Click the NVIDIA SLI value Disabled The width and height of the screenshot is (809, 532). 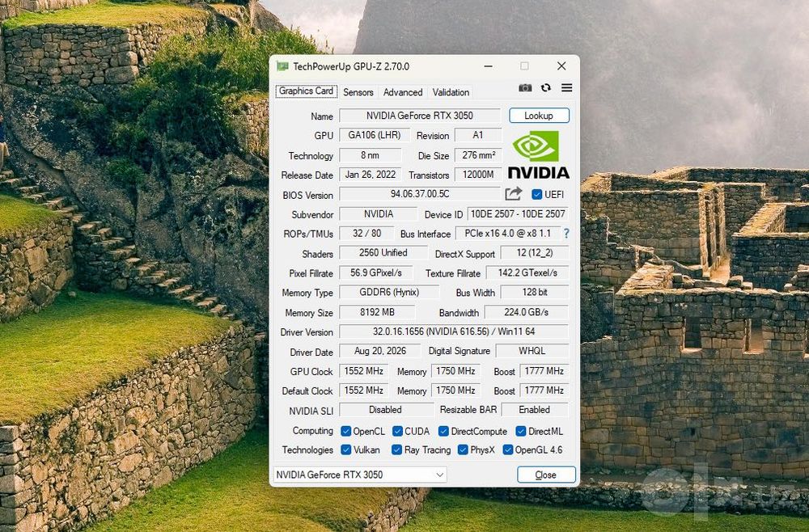click(386, 410)
